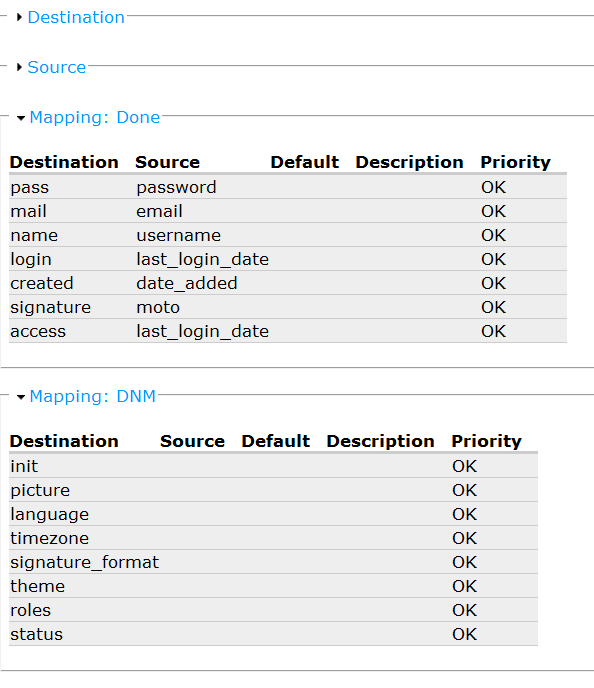The height and width of the screenshot is (688, 594).
Task: Open the Destination fieldset link
Action: 76,18
